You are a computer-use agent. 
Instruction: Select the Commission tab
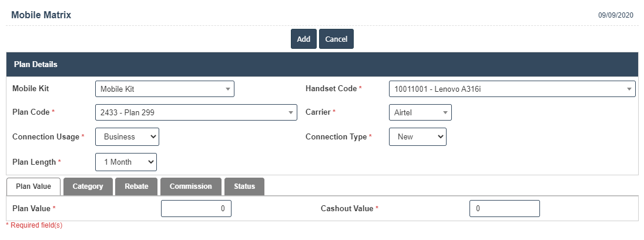(190, 186)
